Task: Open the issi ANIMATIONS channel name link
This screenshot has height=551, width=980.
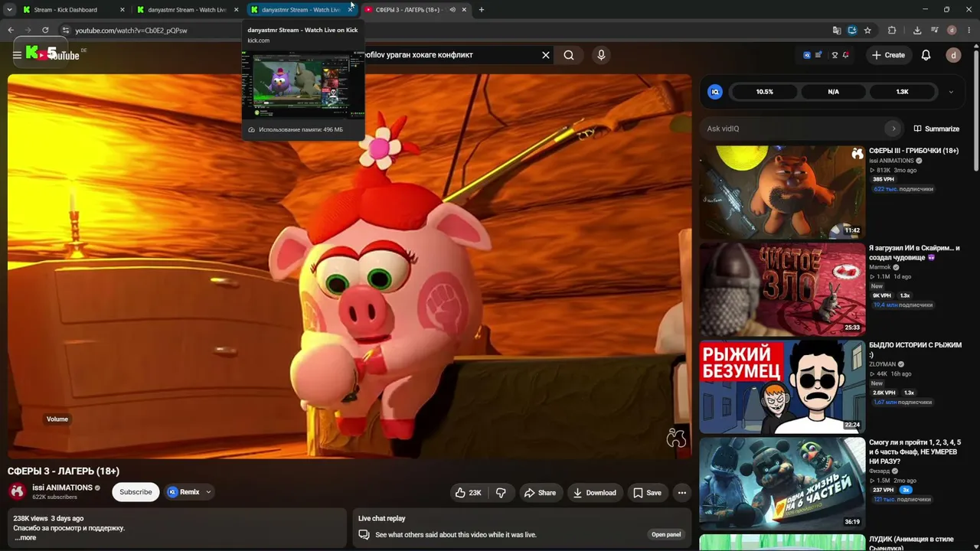Action: 62,487
